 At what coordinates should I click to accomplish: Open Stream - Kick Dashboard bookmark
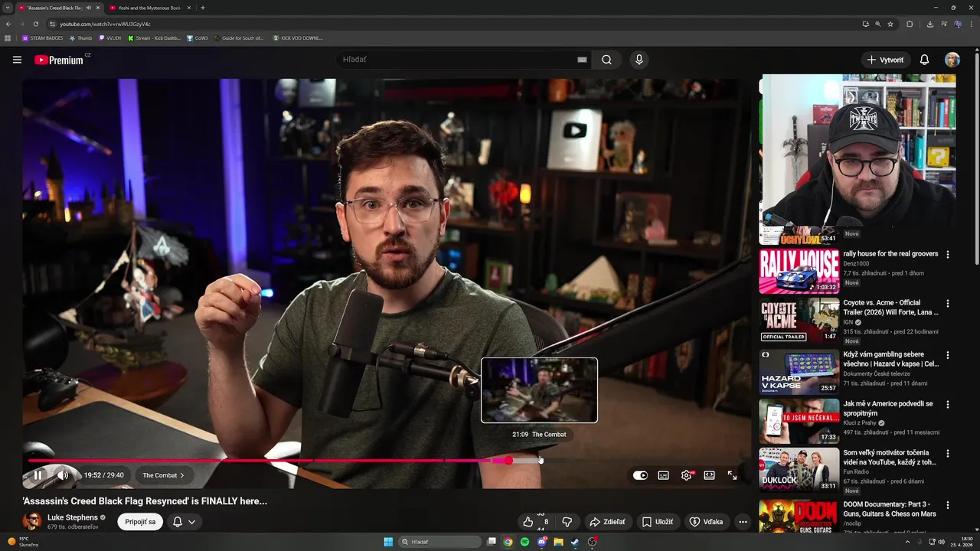pos(155,37)
